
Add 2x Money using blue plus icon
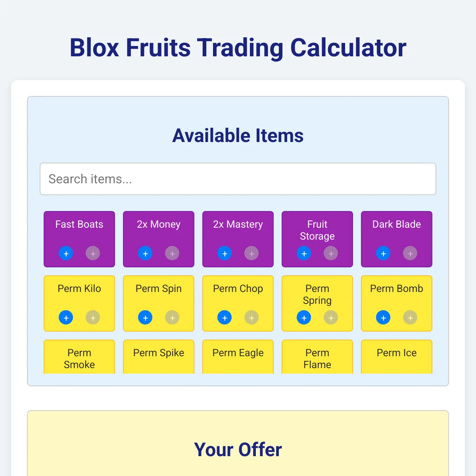tap(145, 253)
